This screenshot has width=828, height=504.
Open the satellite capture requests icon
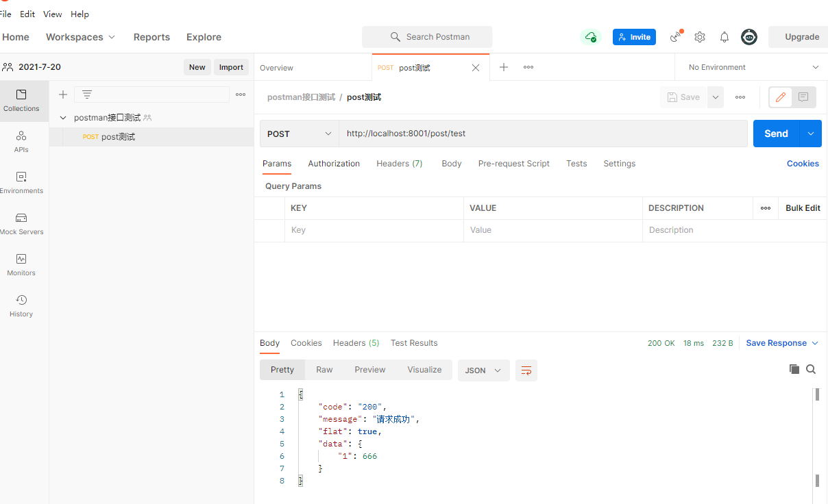click(x=676, y=37)
